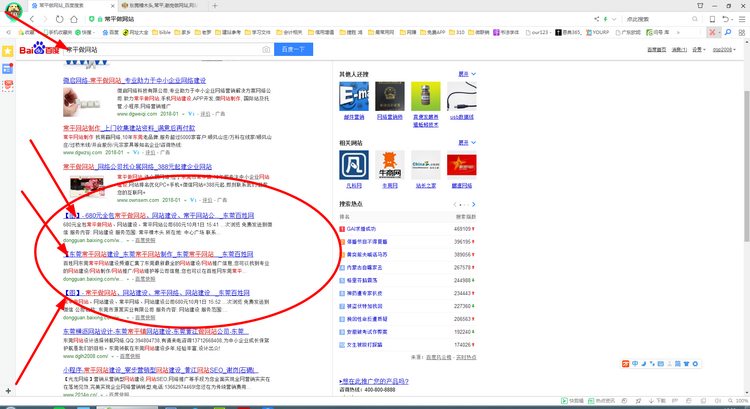Open a new tab with plus button
This screenshot has height=409, width=750.
pyautogui.click(x=215, y=6)
